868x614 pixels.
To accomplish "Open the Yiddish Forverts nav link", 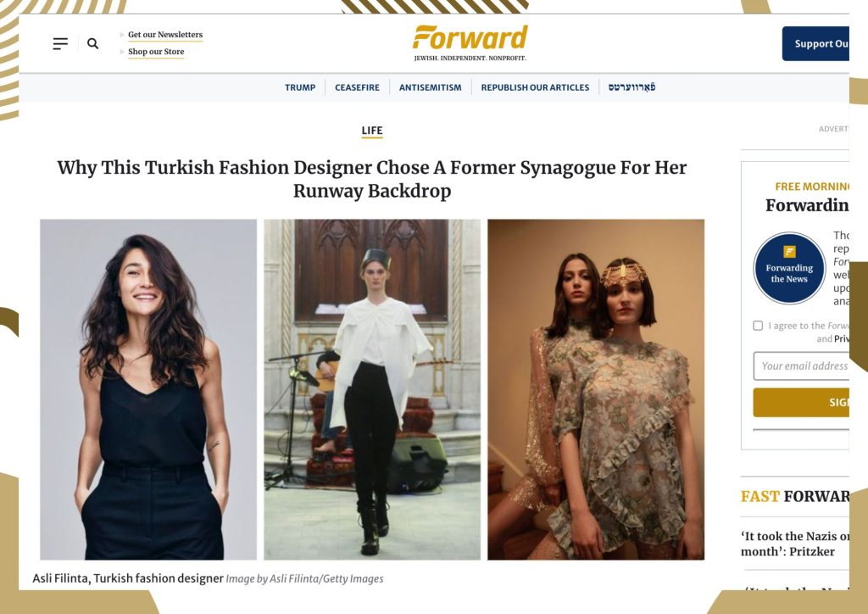I will pyautogui.click(x=632, y=87).
